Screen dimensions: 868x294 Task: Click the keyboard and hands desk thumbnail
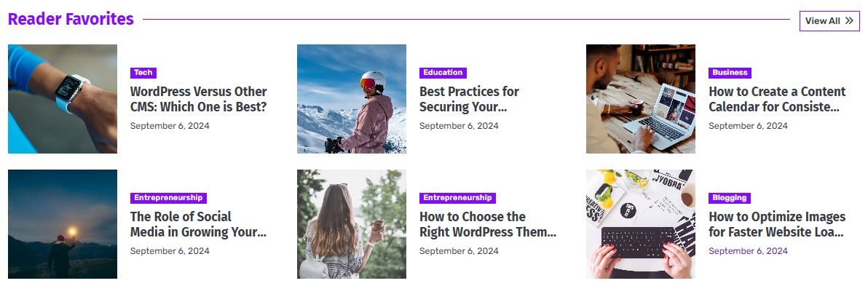[x=641, y=224]
